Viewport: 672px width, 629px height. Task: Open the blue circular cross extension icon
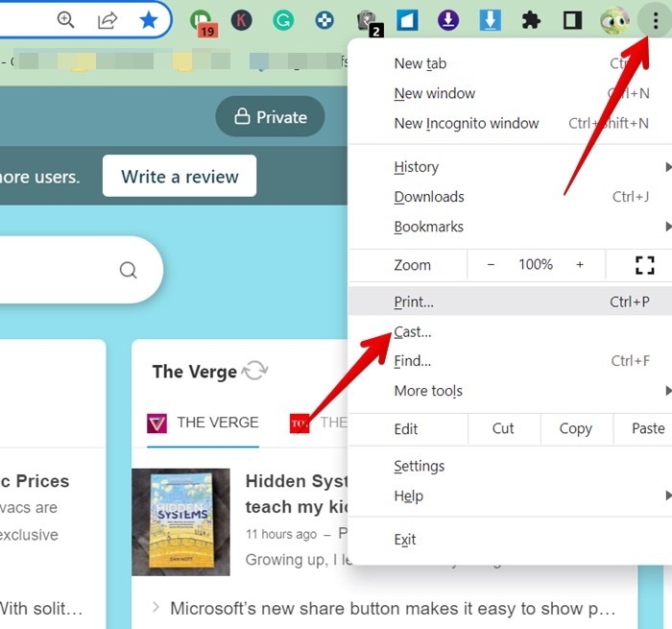click(324, 20)
